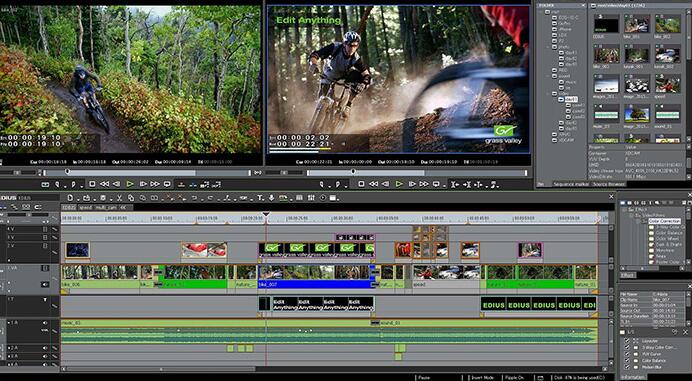The width and height of the screenshot is (692, 381).
Task: Click the left Player position slider knob
Action: click(x=68, y=171)
